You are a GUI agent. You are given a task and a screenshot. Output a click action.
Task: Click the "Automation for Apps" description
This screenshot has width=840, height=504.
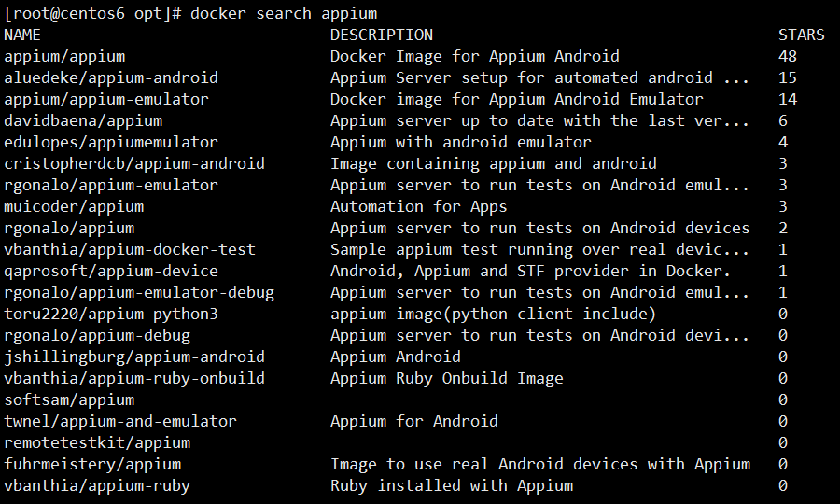[418, 206]
